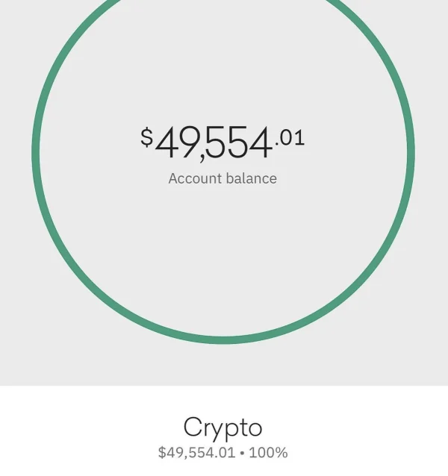
Task: Select the Account balance label
Action: coord(223,178)
